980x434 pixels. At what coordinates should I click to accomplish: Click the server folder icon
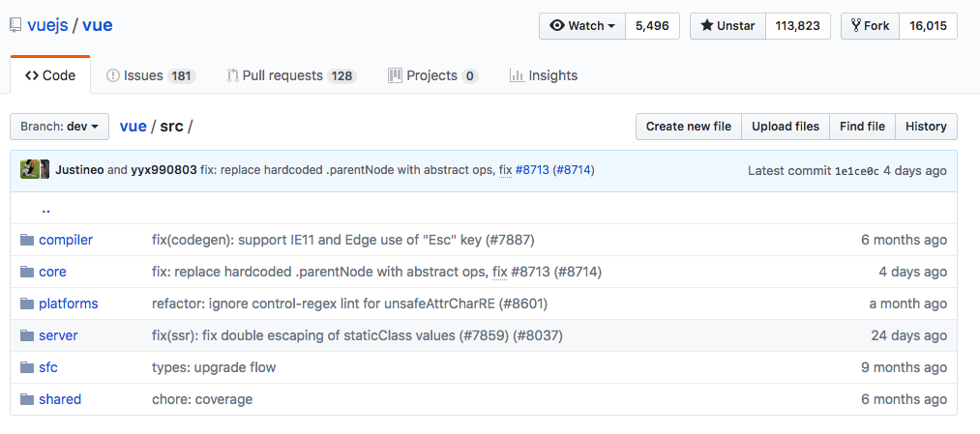tap(27, 335)
